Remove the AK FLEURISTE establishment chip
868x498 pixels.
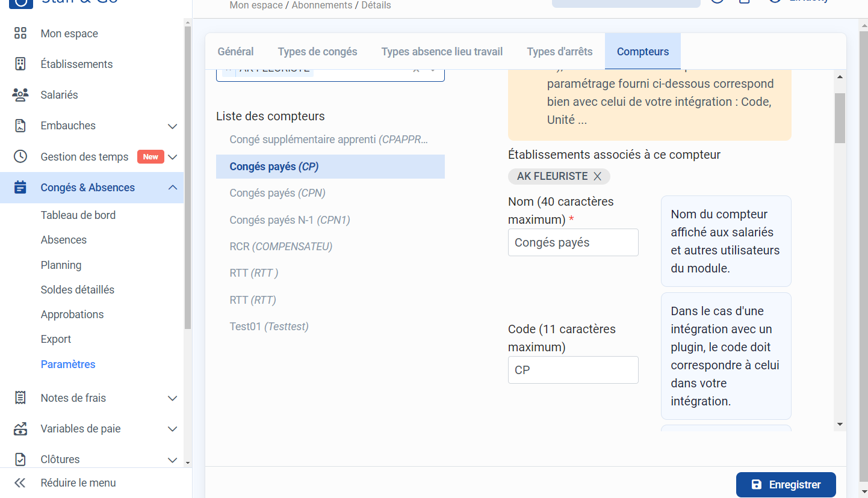[597, 176]
